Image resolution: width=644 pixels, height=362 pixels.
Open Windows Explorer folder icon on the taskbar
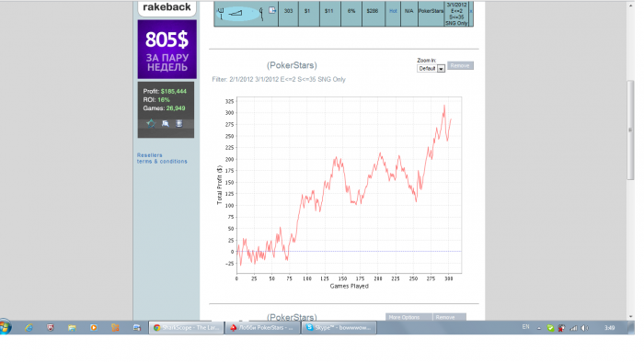click(72, 328)
